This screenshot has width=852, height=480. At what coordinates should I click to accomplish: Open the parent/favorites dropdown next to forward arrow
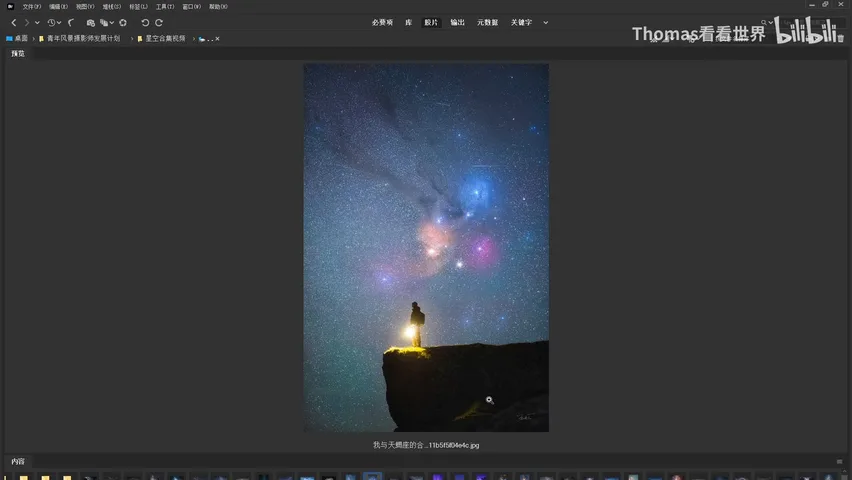click(x=37, y=23)
